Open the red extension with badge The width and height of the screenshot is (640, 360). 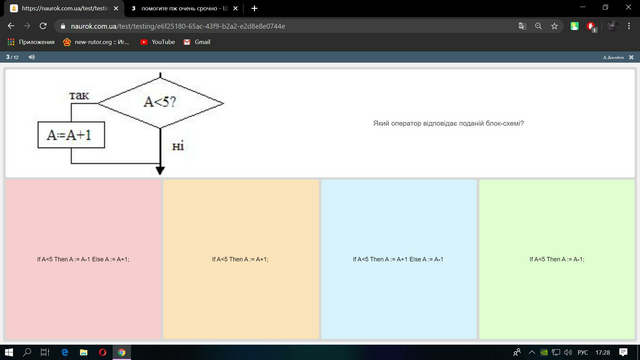point(591,27)
